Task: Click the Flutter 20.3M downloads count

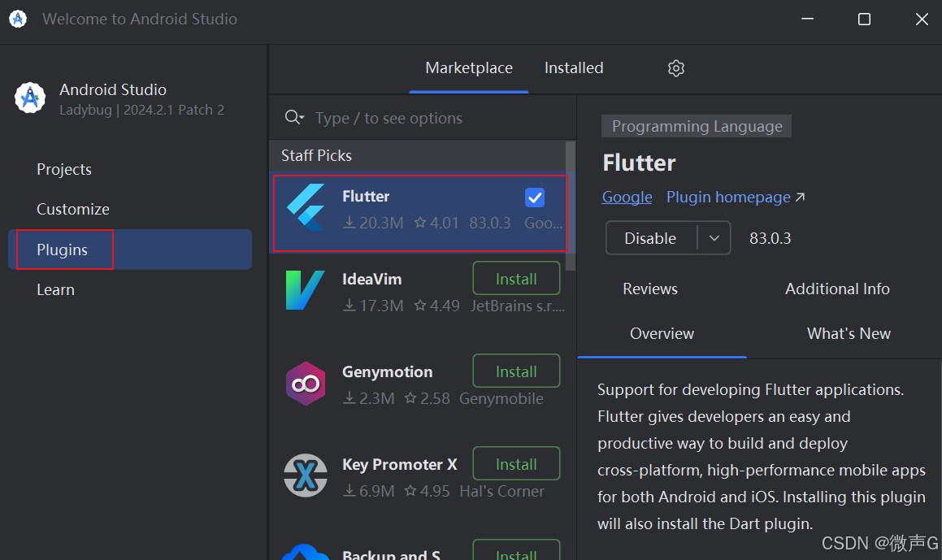Action: point(373,223)
